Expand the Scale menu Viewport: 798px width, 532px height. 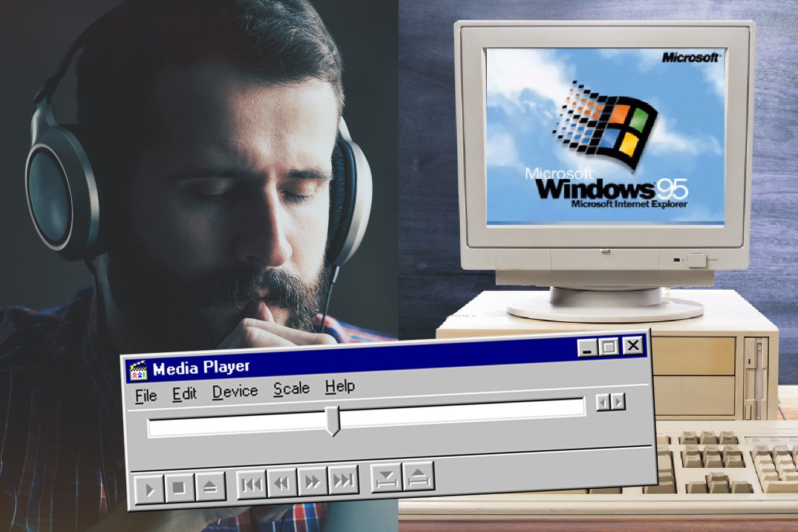coord(291,389)
